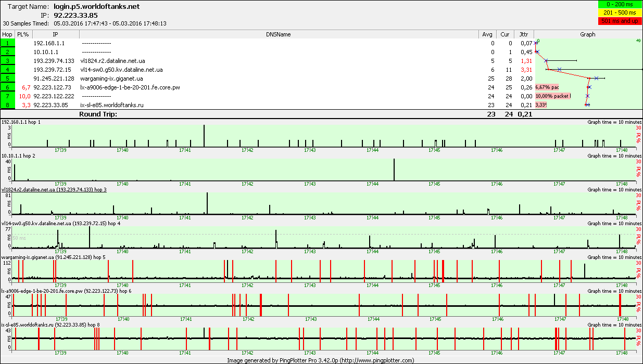The image size is (643, 364).
Task: Click the PL% column header
Action: pos(23,34)
